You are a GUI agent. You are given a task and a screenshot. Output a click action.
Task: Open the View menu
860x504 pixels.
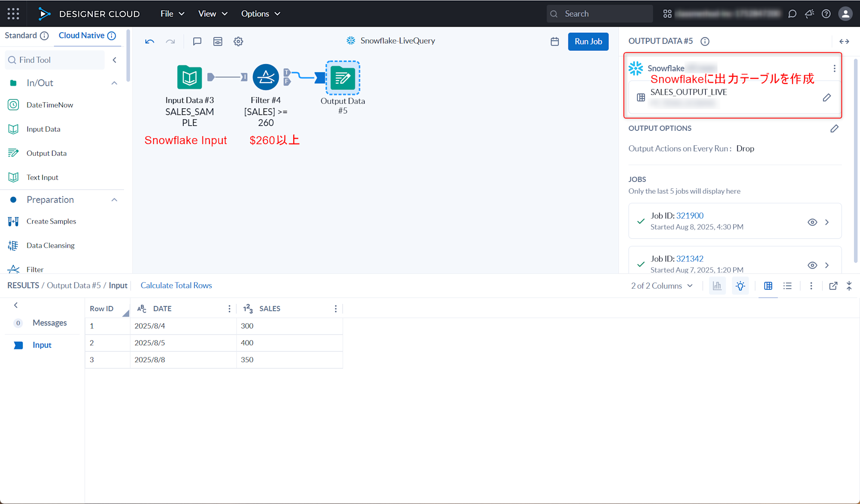point(213,14)
